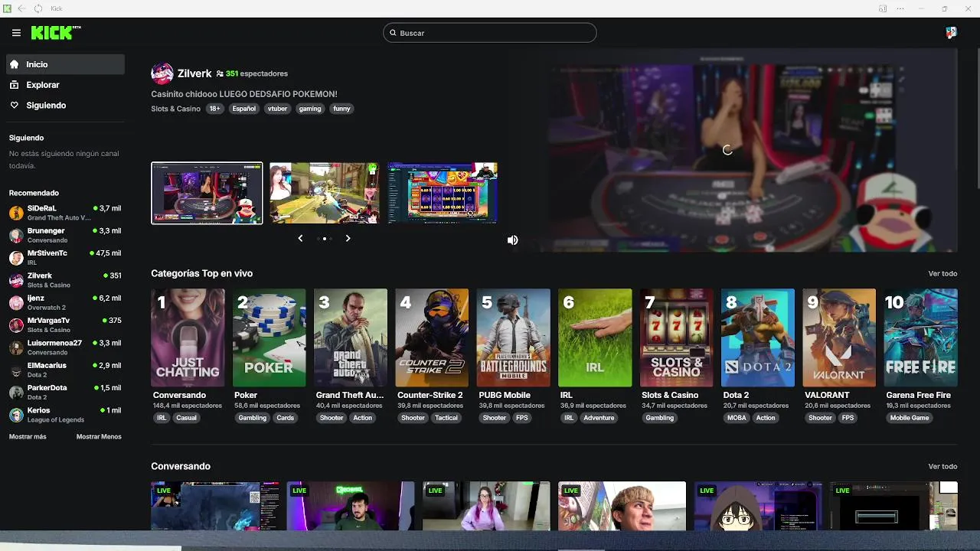Click the search magnifier icon

(x=393, y=33)
